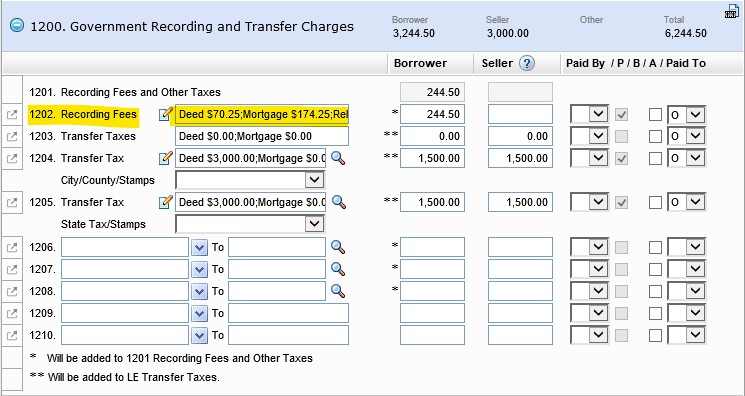Click 1203 Transfer Taxes description field
Image resolution: width=745 pixels, height=396 pixels.
pyautogui.click(x=262, y=136)
